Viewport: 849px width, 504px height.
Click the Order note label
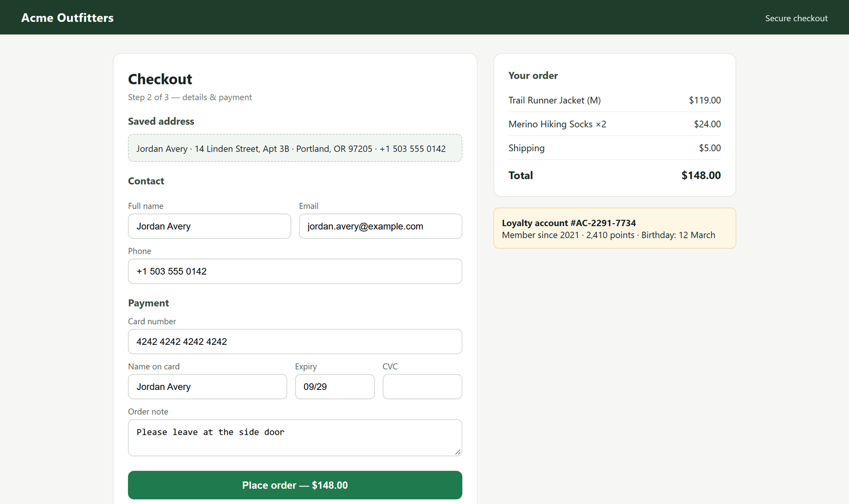coord(148,412)
